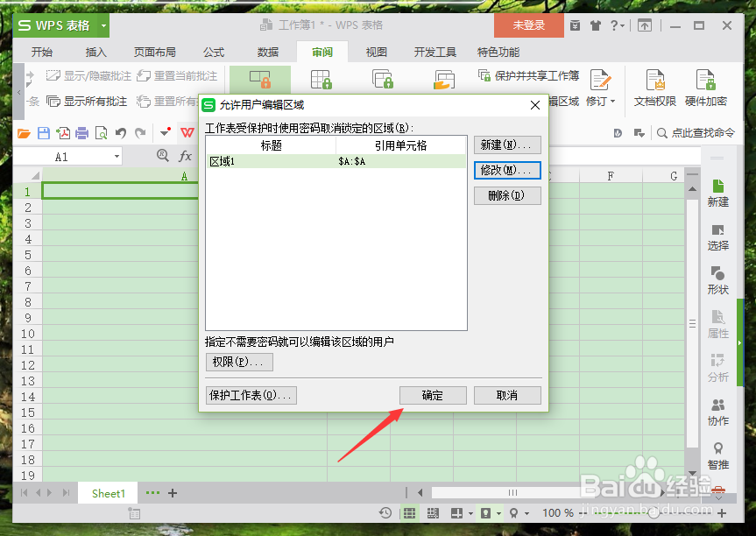Viewport: 756px width, 536px height.
Task: Open Document Permissions in the Review ribbon
Action: point(655,83)
